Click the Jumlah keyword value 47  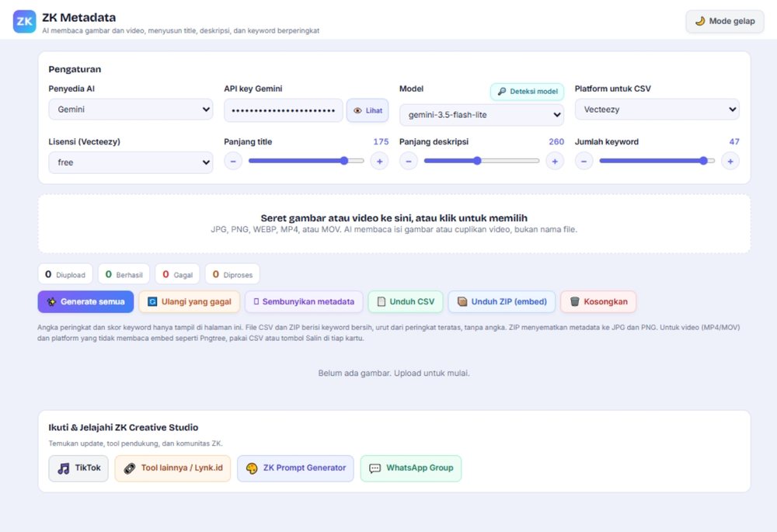pyautogui.click(x=734, y=141)
